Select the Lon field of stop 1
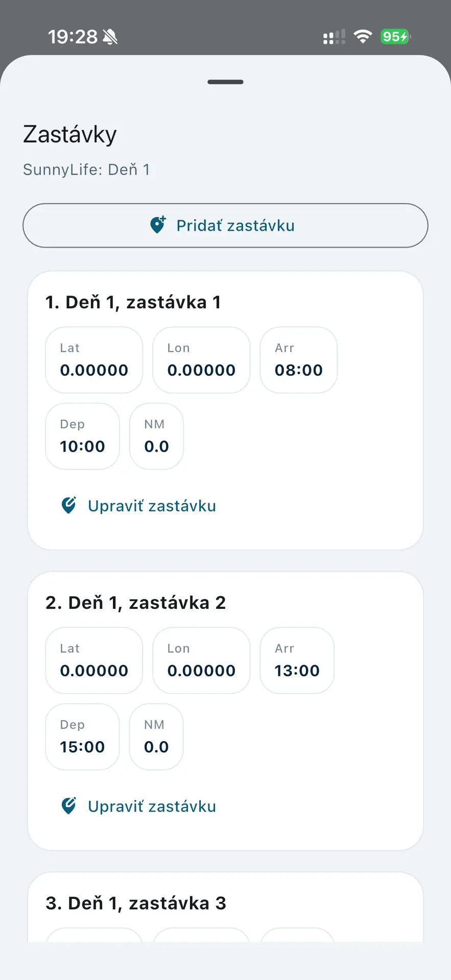Screen dimensions: 451x980 201,360
